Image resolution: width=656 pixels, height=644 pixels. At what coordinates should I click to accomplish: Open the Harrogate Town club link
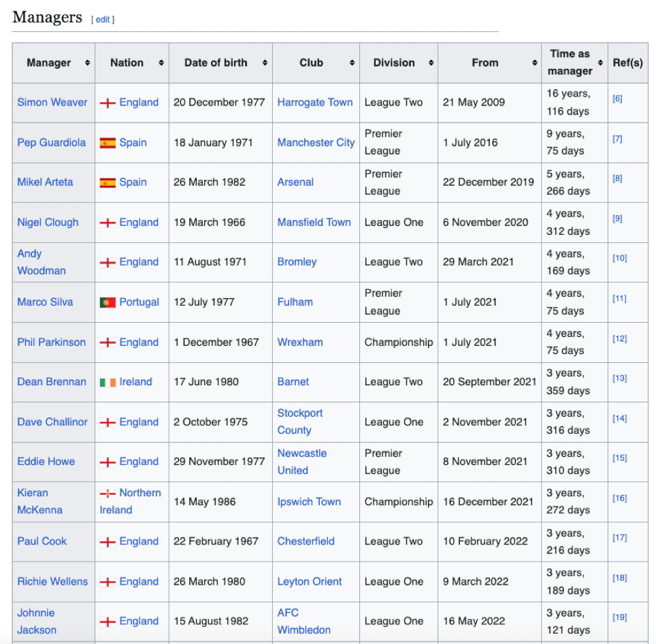315,103
